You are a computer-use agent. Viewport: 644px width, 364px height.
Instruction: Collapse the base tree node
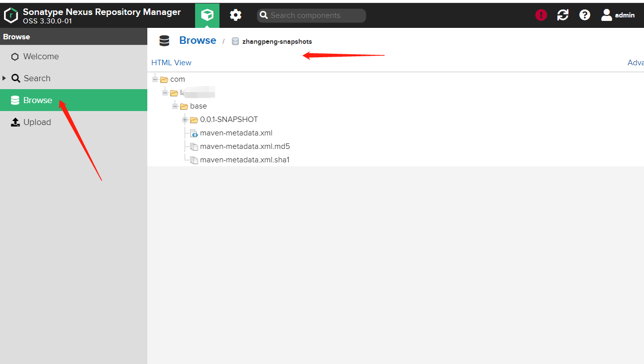pyautogui.click(x=175, y=106)
